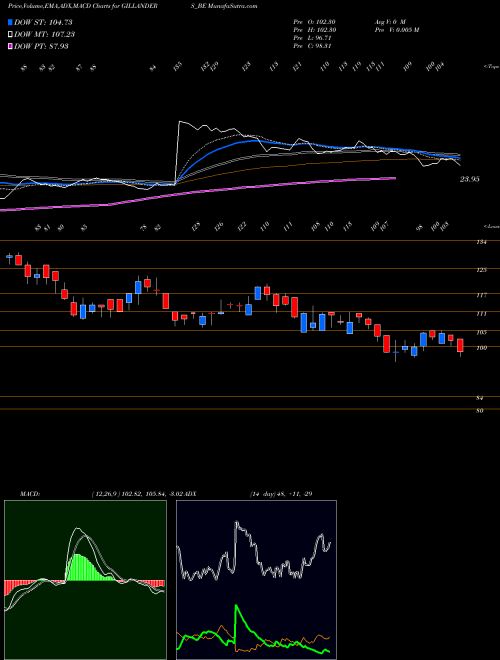Click the 105 price axis label
Screen dimensions: 500x660
point(482,333)
